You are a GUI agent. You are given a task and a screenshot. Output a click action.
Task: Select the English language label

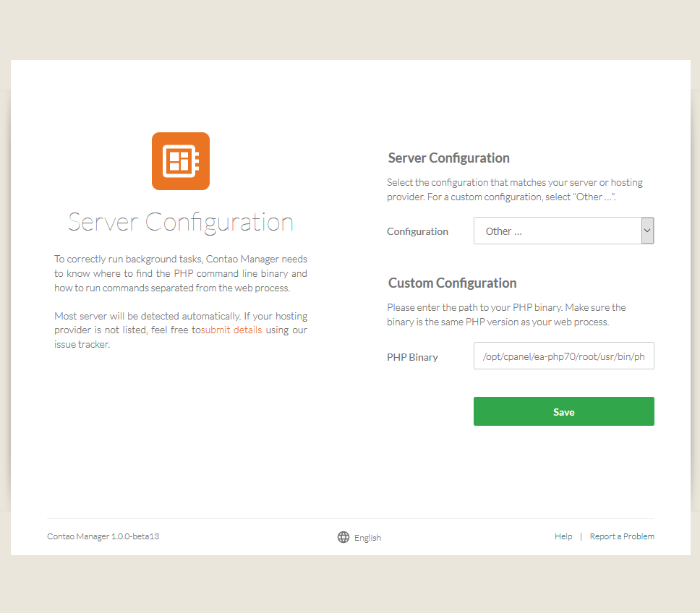coord(367,538)
